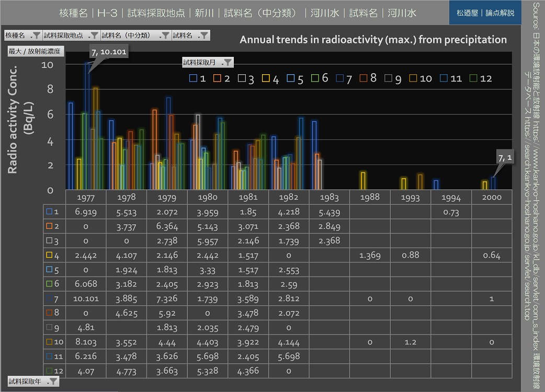
Task: Select legend entry for month 3
Action: click(x=246, y=78)
